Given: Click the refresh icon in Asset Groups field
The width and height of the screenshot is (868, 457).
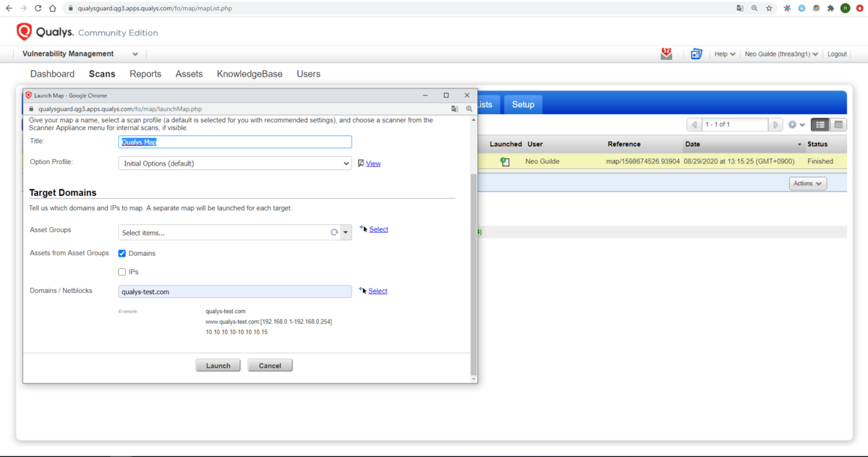Looking at the screenshot, I should click(x=334, y=232).
